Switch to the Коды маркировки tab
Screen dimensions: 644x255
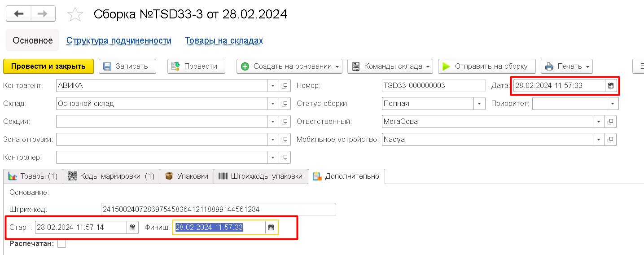pyautogui.click(x=111, y=176)
